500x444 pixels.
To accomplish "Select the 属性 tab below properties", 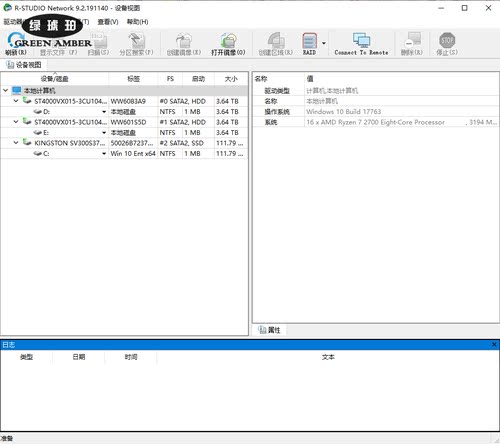I will (x=269, y=330).
